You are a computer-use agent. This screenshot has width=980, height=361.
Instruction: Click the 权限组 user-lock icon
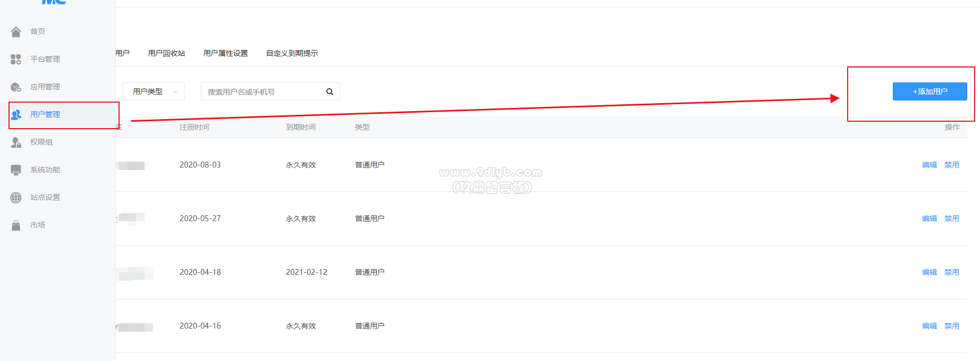point(16,142)
